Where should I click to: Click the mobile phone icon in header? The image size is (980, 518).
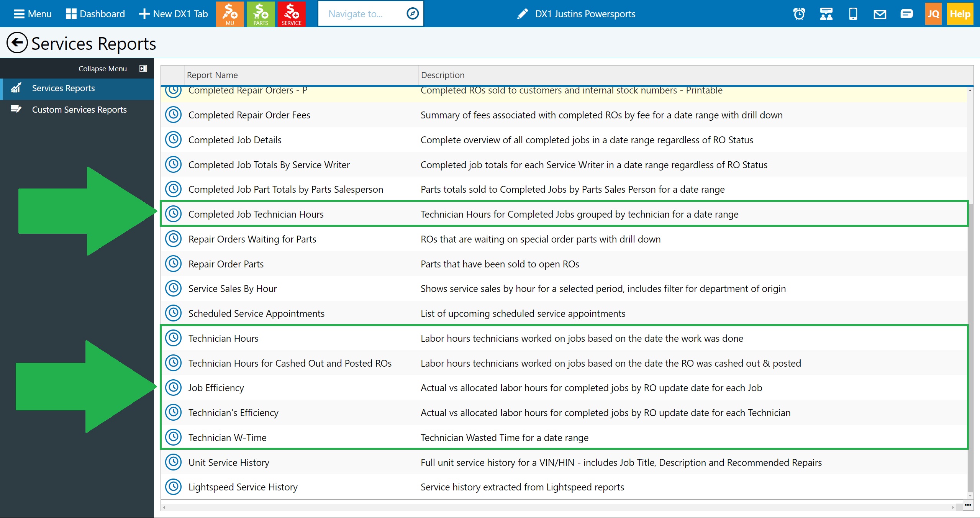(853, 14)
